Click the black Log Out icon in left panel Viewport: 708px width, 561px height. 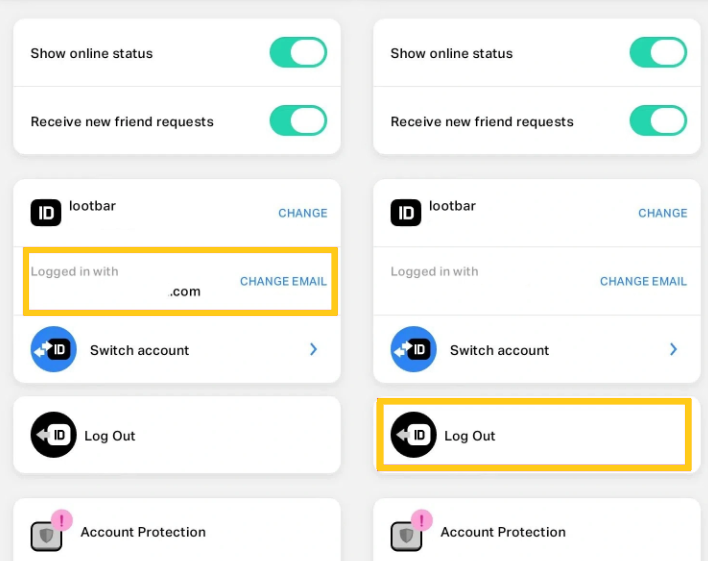pos(53,435)
